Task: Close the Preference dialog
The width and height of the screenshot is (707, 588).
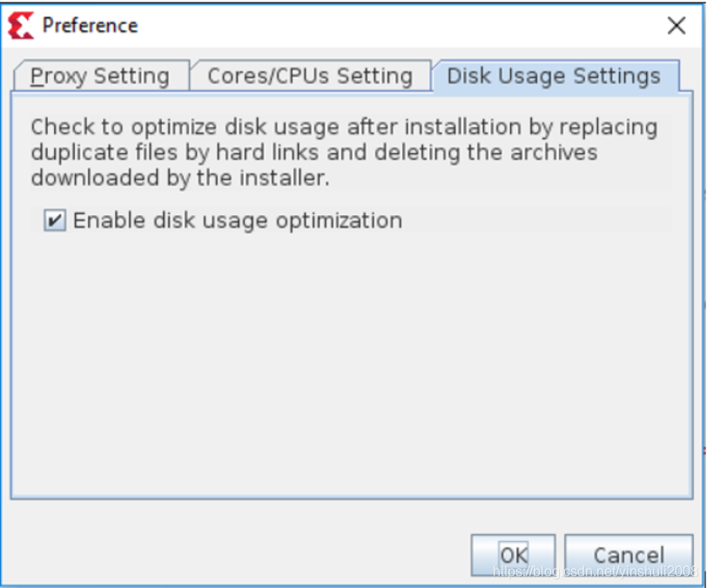Action: pyautogui.click(x=677, y=25)
